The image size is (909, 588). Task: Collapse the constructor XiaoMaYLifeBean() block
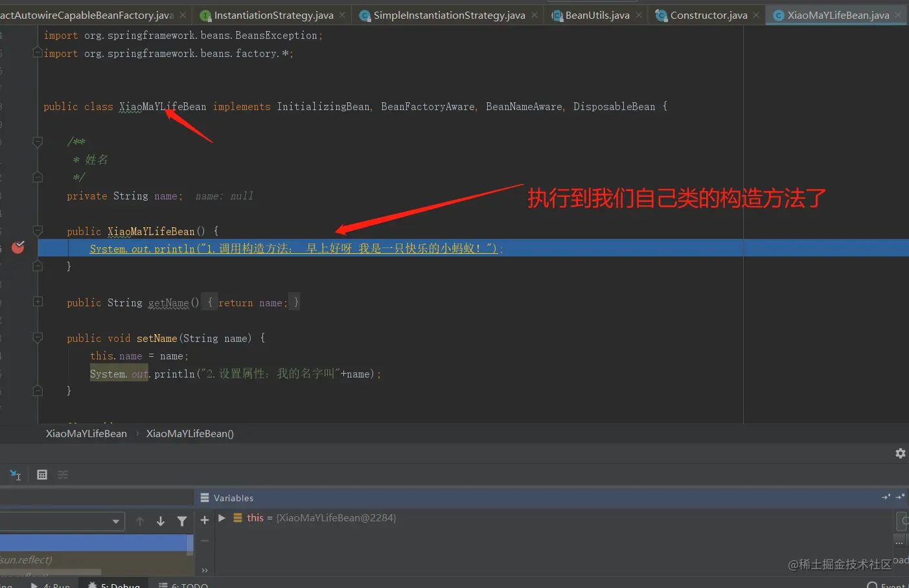(38, 231)
